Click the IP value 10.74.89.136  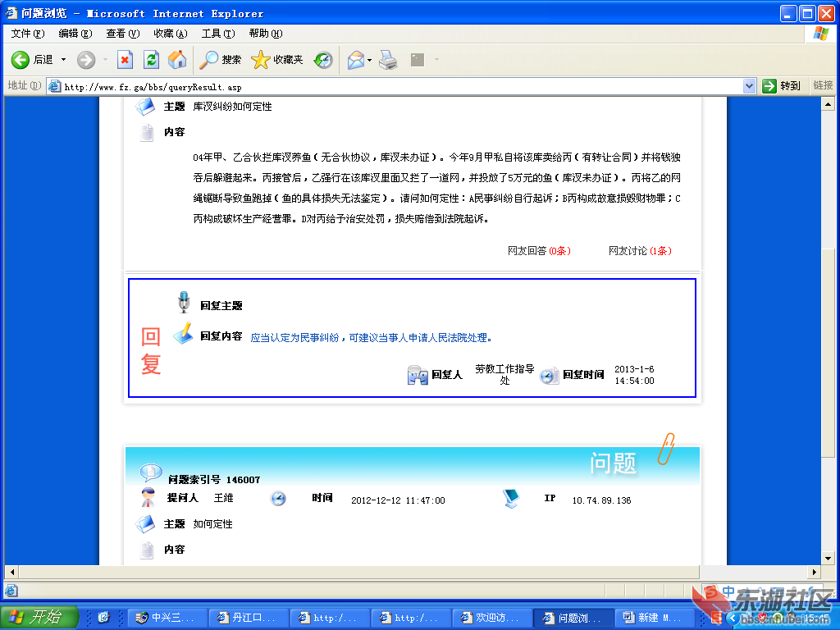click(x=601, y=500)
